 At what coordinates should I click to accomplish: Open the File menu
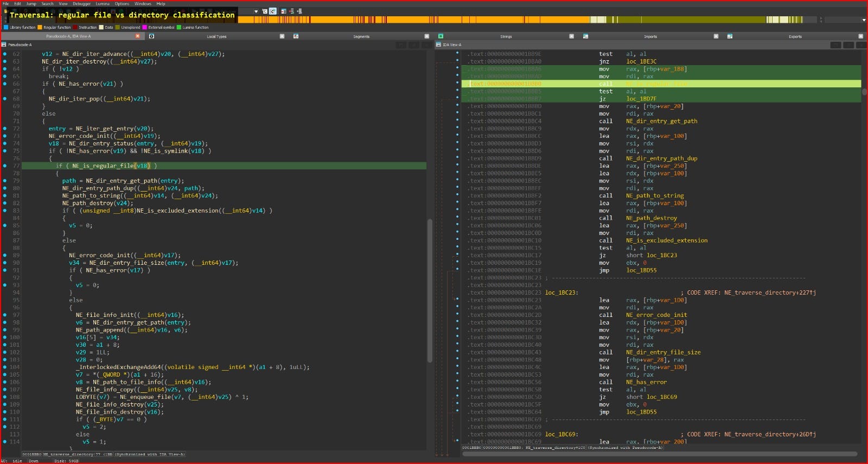[x=5, y=3]
